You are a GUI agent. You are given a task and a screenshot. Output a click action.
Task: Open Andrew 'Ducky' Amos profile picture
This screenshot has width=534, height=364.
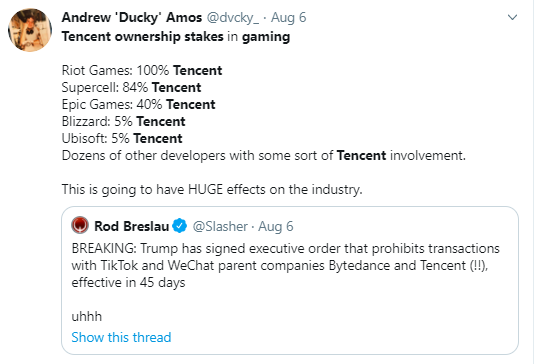point(30,30)
